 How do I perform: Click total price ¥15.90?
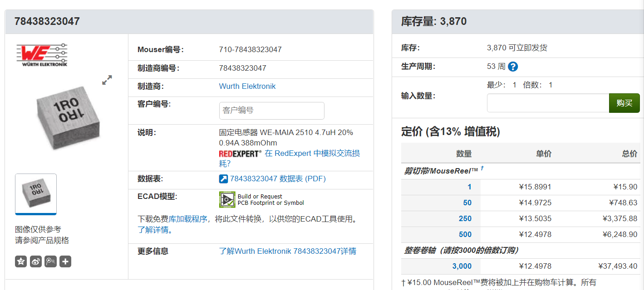[x=625, y=187]
